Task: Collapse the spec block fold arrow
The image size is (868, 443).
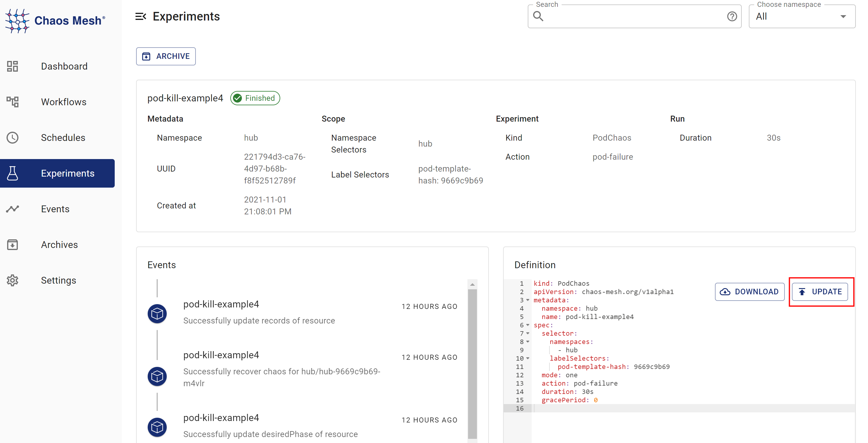Action: click(x=528, y=325)
